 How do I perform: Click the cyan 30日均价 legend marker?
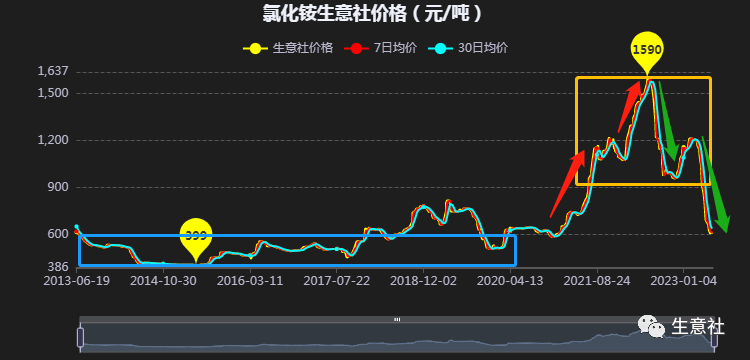pos(440,48)
